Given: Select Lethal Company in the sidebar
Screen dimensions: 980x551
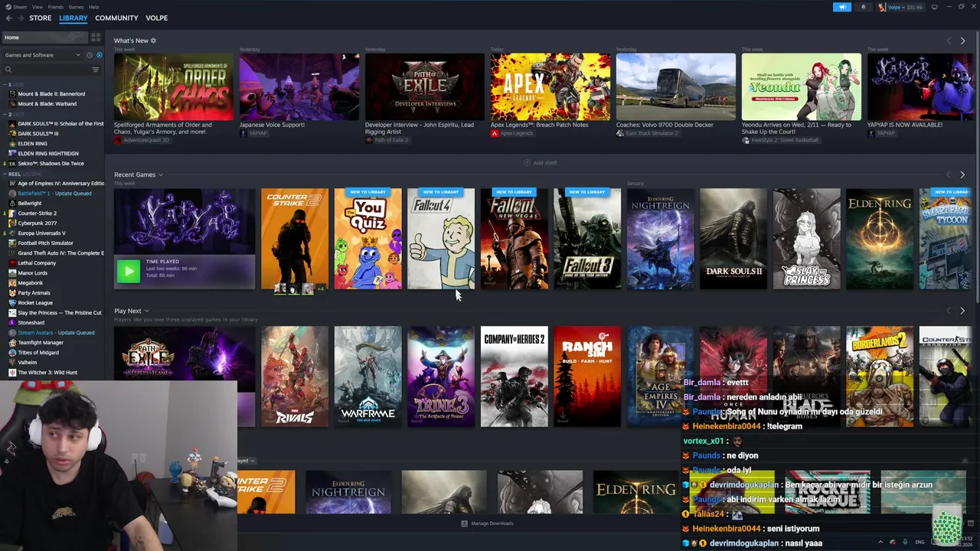Looking at the screenshot, I should point(52,263).
